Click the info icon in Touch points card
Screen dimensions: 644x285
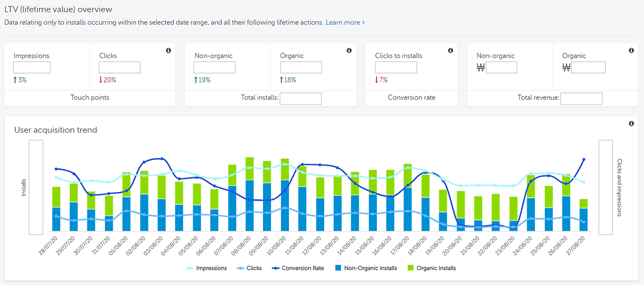(x=168, y=50)
